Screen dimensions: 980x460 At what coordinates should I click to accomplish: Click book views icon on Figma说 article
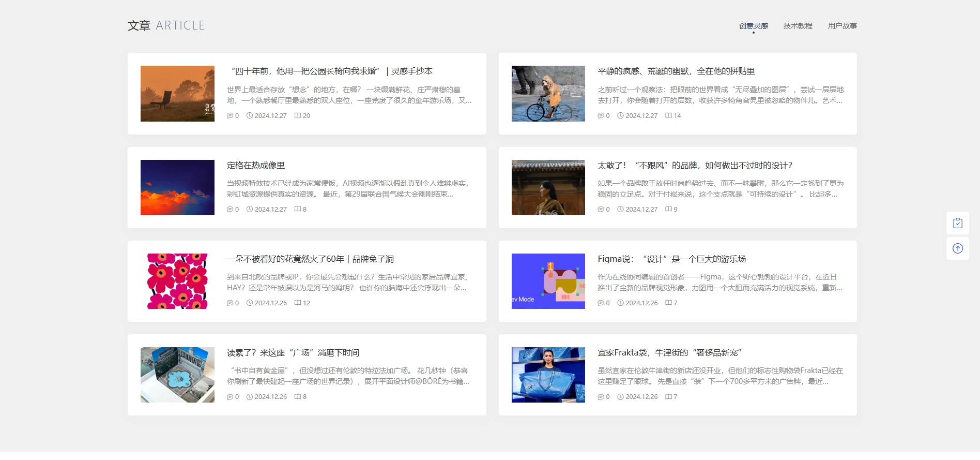coord(669,303)
